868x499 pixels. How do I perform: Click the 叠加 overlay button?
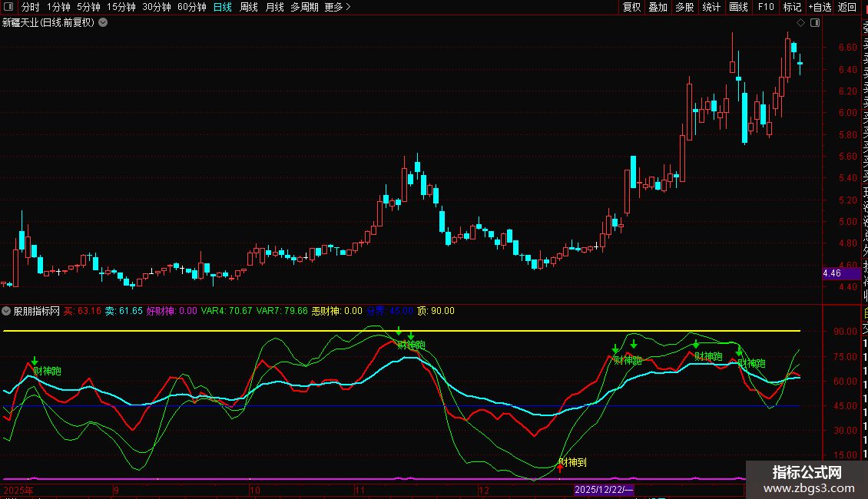click(x=658, y=7)
